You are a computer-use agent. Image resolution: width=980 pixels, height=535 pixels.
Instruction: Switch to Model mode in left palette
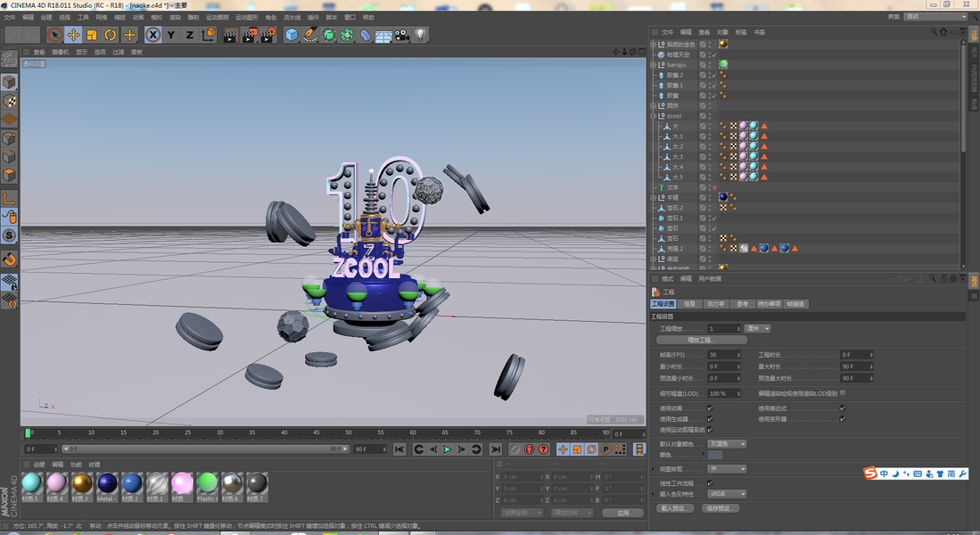(x=10, y=82)
